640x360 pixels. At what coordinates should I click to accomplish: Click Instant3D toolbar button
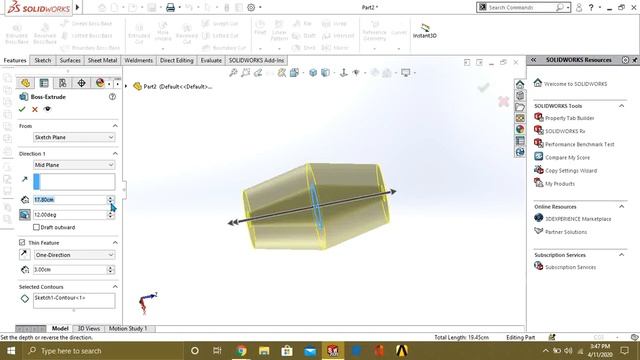[x=424, y=31]
